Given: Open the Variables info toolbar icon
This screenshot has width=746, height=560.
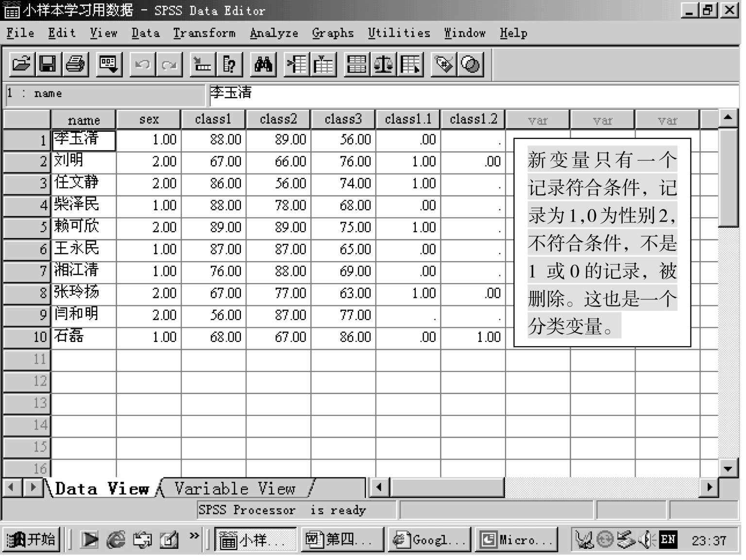Looking at the screenshot, I should 229,64.
